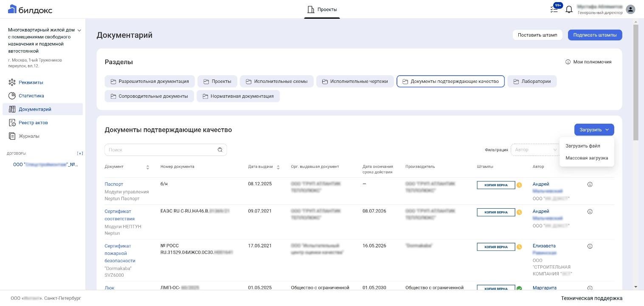Sort the table by Дата выдачи
Screen dimensions: 644x306
click(278, 167)
